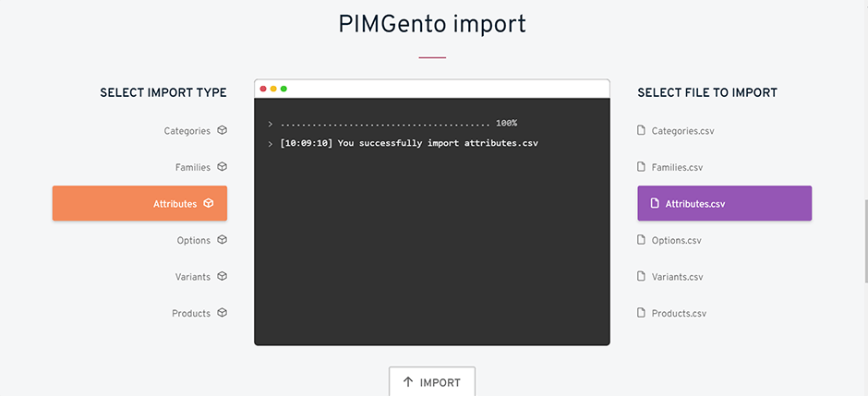Click the cube icon beside Options

[x=222, y=240]
